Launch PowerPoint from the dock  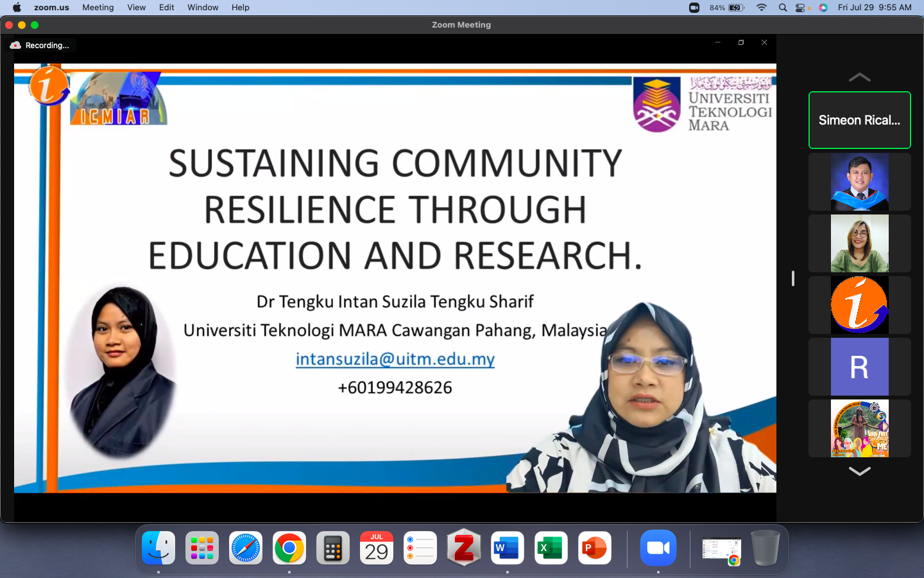(x=594, y=548)
